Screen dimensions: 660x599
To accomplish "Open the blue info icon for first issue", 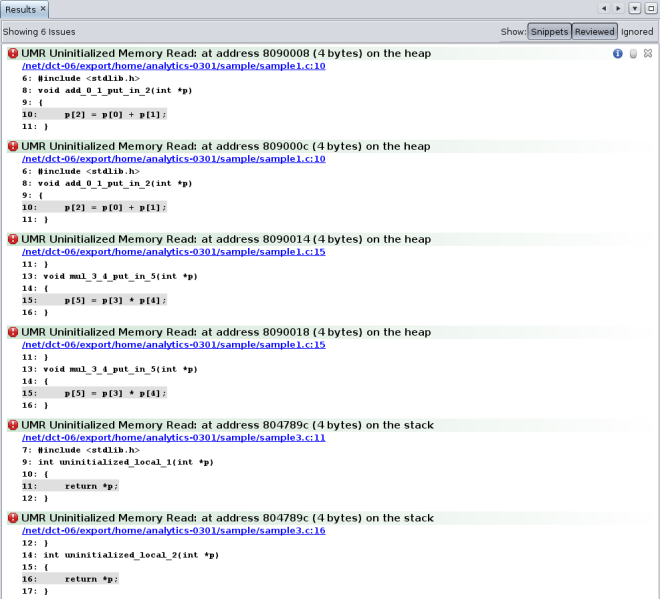I will click(x=617, y=53).
